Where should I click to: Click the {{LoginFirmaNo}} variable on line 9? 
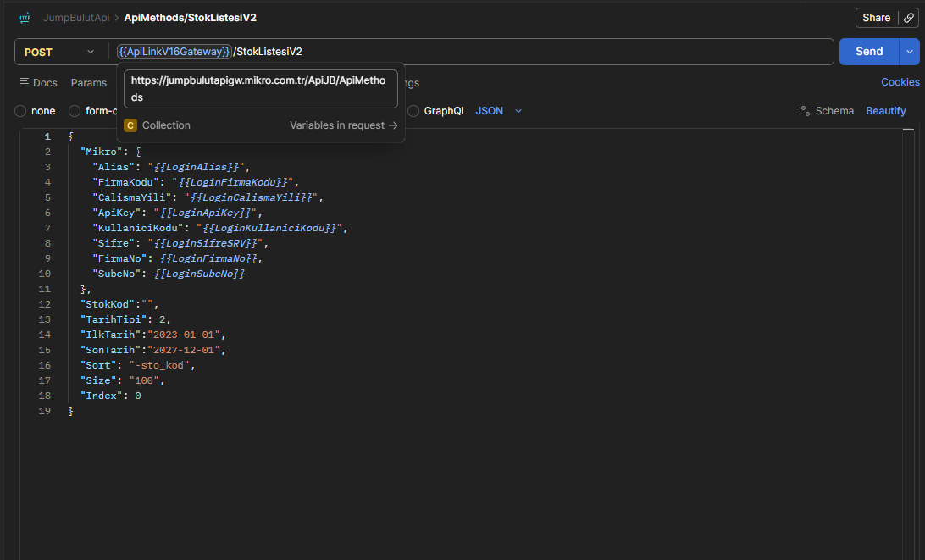pos(209,259)
